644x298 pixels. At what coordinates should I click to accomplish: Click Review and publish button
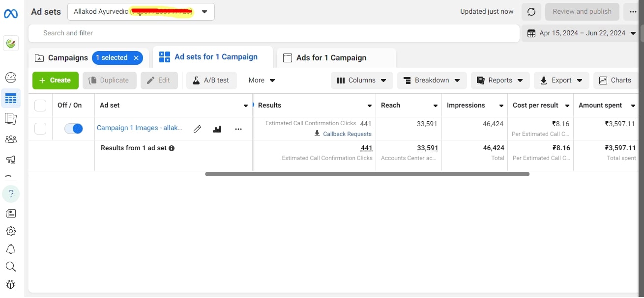pyautogui.click(x=582, y=12)
